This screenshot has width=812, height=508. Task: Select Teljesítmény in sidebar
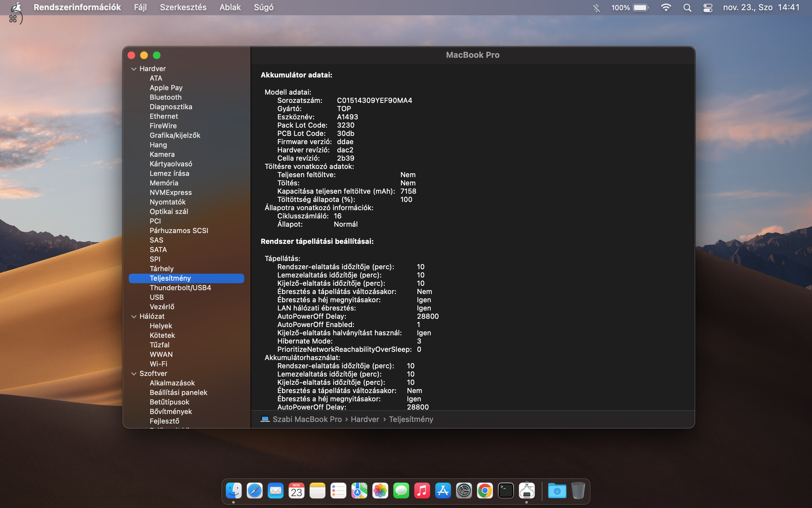click(186, 278)
